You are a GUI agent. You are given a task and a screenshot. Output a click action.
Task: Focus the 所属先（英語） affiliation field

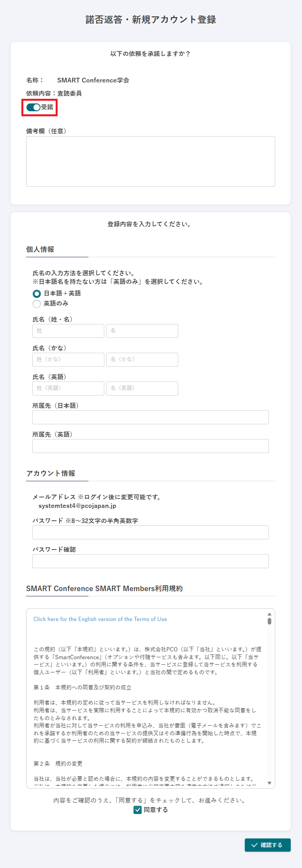point(150,446)
